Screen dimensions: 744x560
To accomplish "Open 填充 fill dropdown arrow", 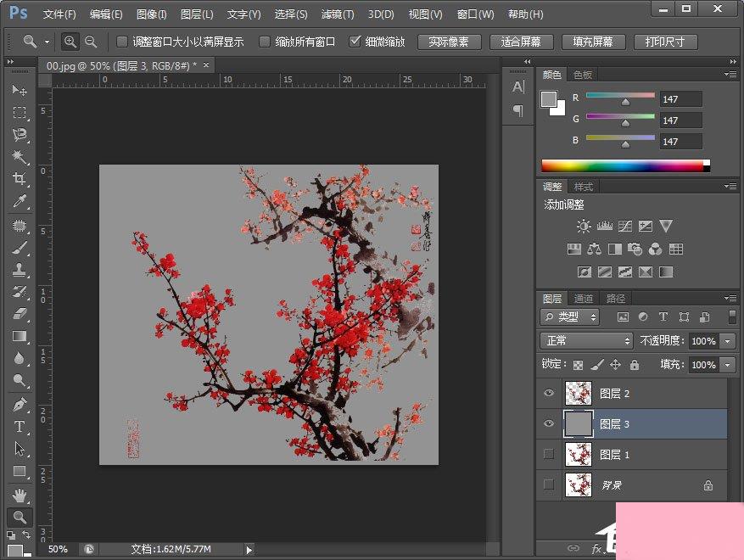I will tap(727, 365).
